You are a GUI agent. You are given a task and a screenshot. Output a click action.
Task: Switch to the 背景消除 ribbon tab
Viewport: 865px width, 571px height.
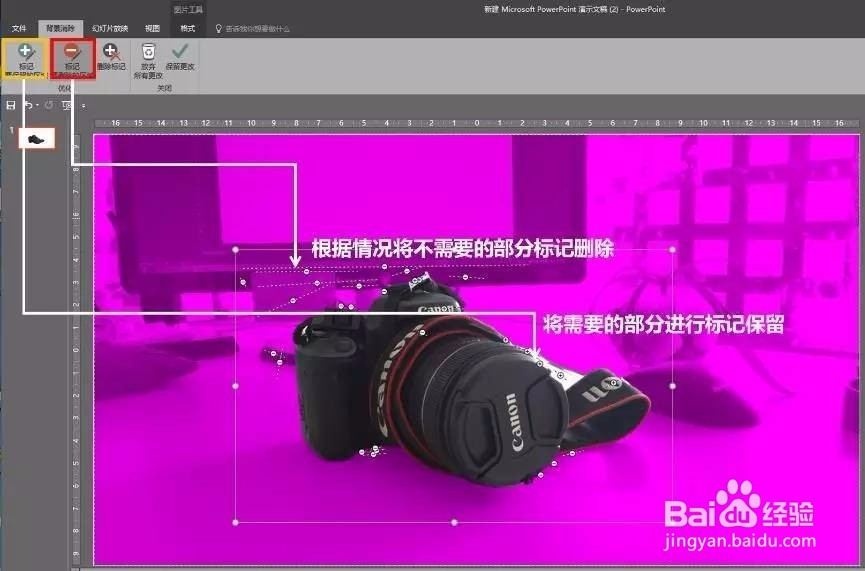(x=60, y=29)
